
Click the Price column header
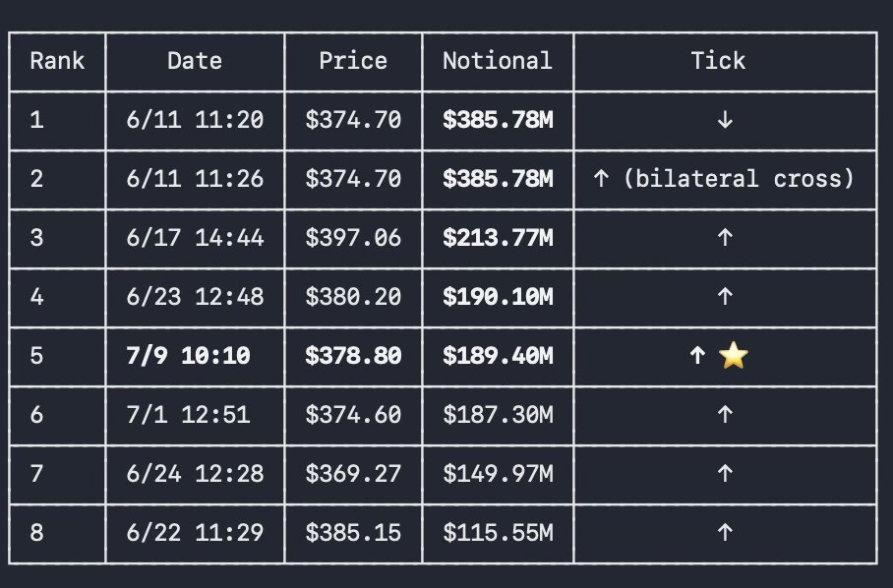click(x=353, y=61)
